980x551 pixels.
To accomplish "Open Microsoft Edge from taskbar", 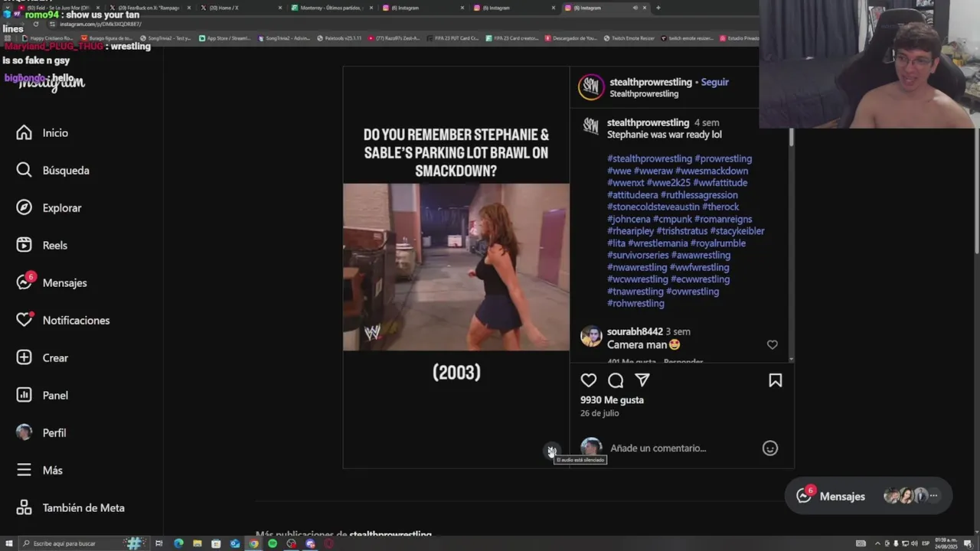I will point(178,543).
